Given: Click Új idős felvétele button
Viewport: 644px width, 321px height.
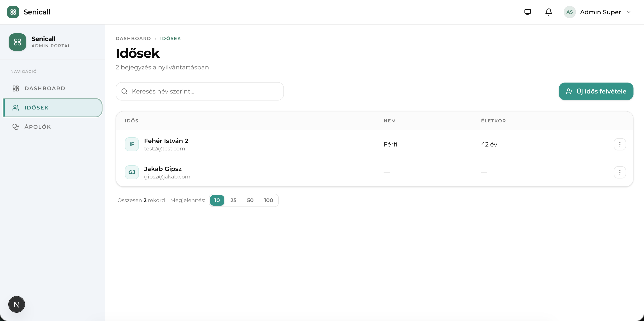Looking at the screenshot, I should (x=596, y=91).
